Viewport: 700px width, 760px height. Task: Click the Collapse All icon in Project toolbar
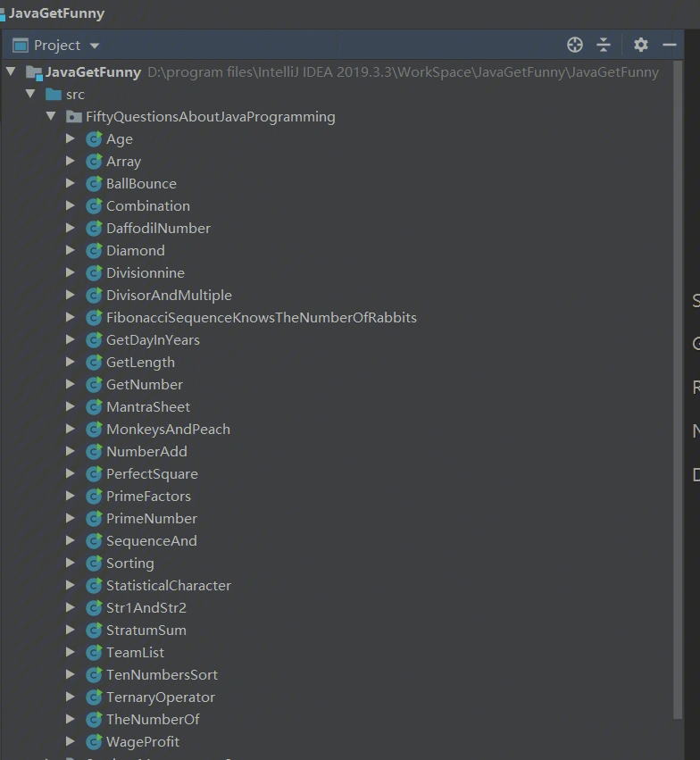pyautogui.click(x=603, y=45)
